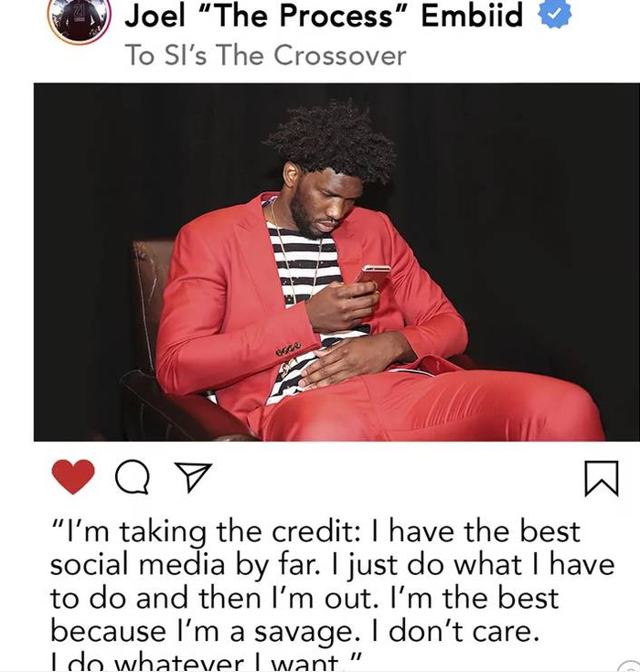Open Joel "The Process" Embiid profile name
This screenshot has width=640, height=672.
(324, 16)
